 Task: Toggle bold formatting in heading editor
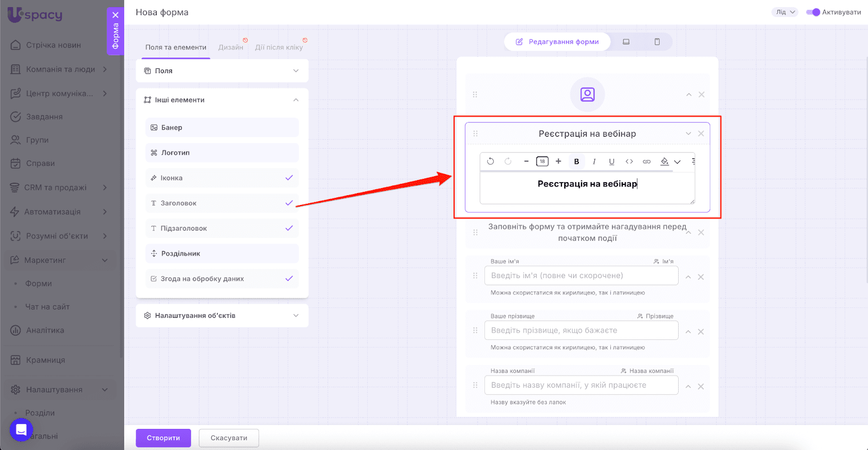click(x=577, y=162)
